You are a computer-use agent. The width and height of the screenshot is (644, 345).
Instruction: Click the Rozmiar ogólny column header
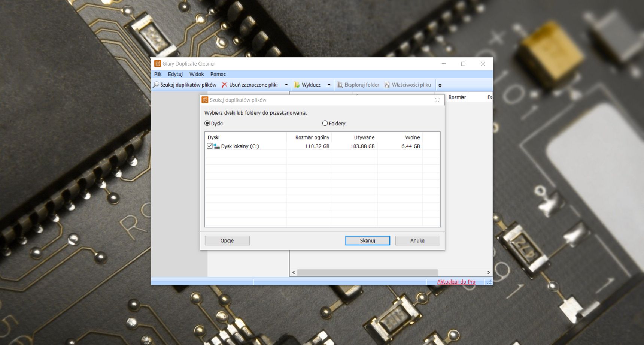point(309,137)
